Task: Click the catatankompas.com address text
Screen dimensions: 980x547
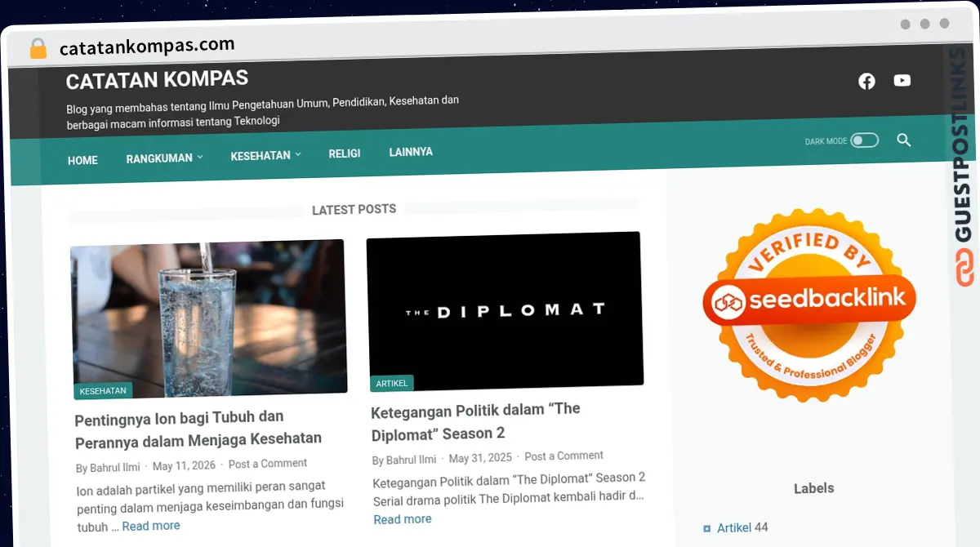Action: coord(147,47)
